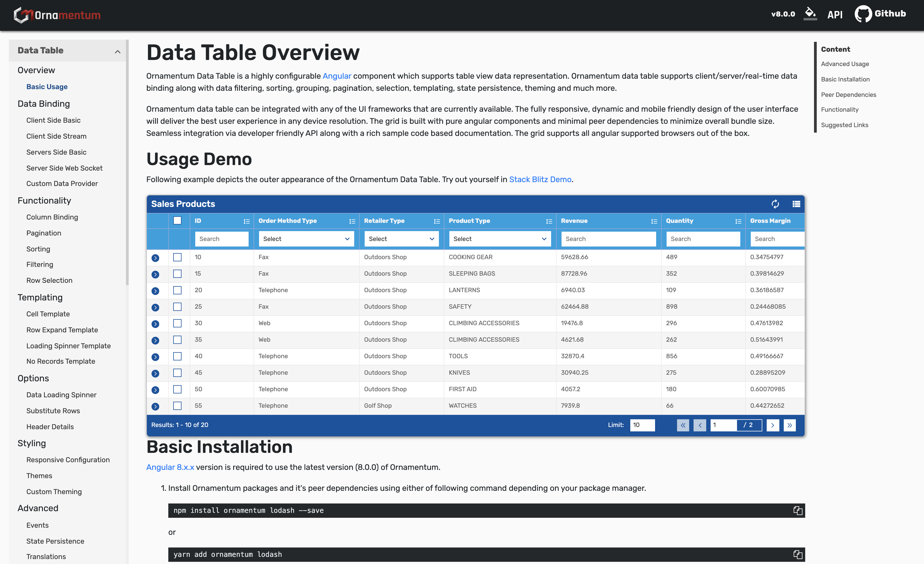Click the Limit page size field

coord(642,425)
